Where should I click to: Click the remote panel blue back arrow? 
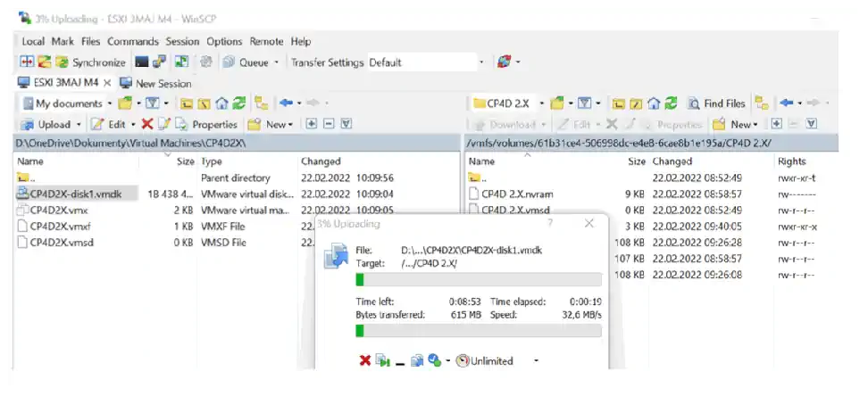pyautogui.click(x=787, y=103)
